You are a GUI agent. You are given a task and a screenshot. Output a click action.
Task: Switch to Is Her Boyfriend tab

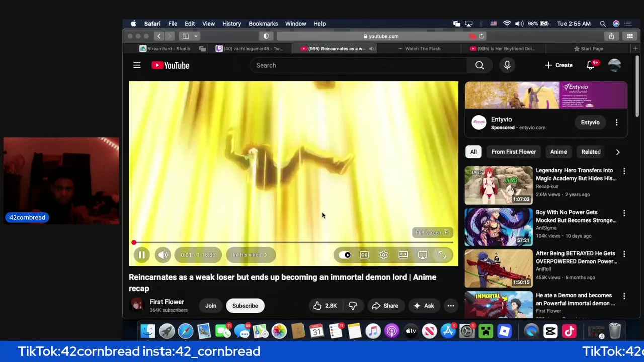[x=503, y=49]
